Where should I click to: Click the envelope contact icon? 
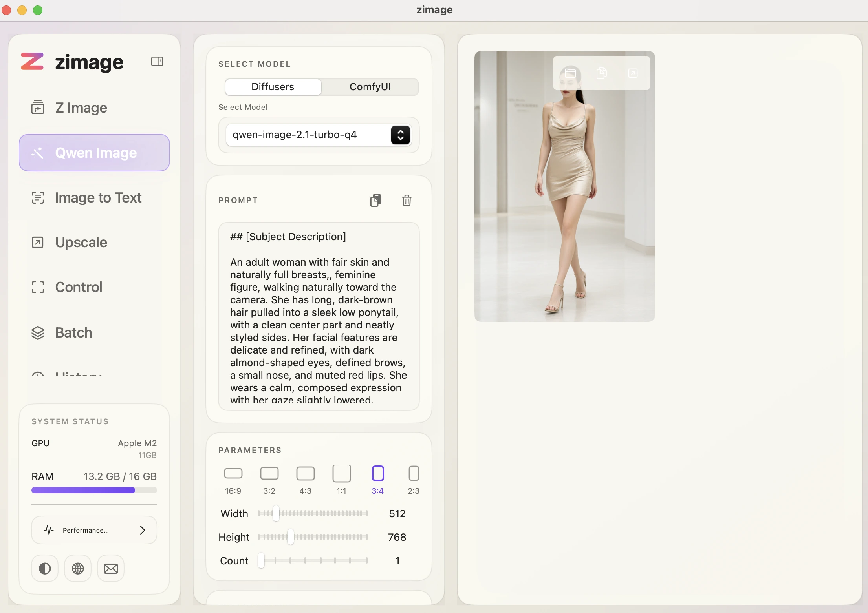(111, 568)
